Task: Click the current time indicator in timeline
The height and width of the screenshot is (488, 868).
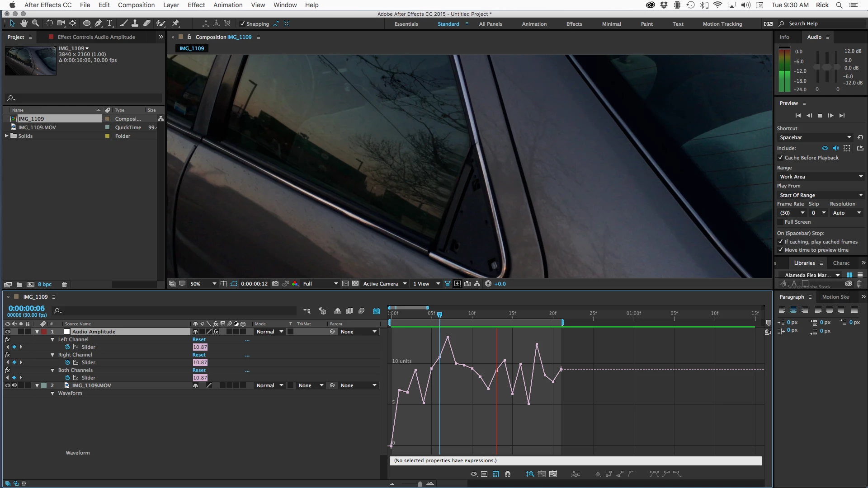Action: 439,314
